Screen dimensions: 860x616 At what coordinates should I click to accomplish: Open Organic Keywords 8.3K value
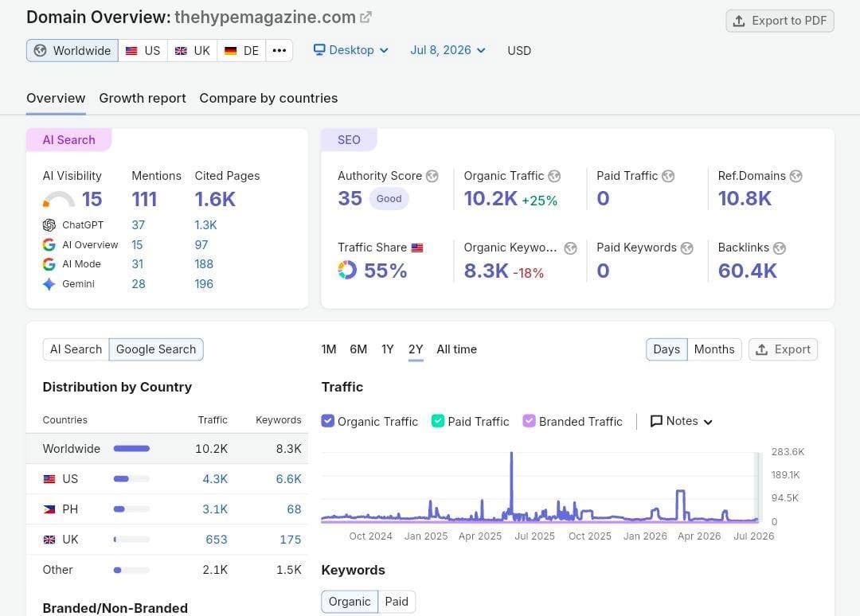point(486,271)
